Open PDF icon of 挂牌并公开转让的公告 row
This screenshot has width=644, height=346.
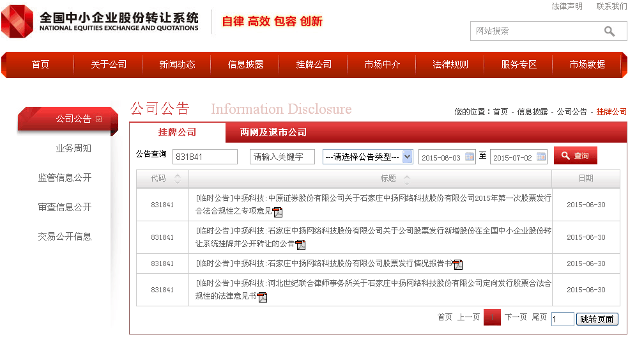tap(301, 245)
